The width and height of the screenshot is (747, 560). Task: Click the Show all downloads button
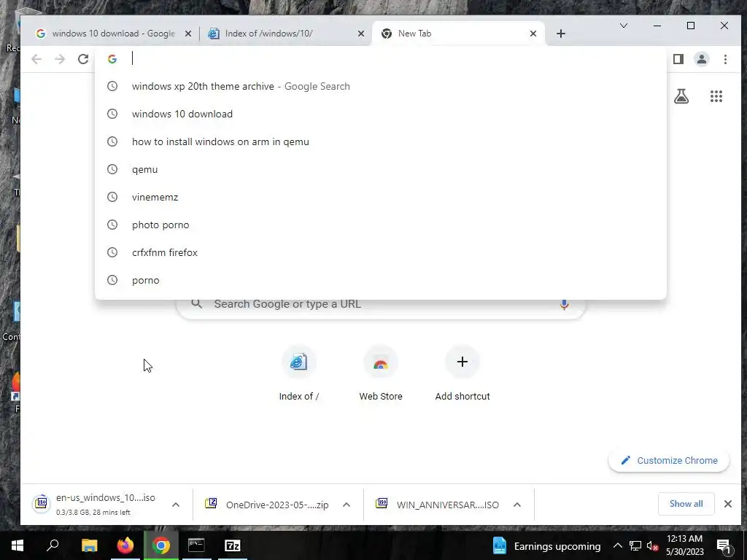686,504
